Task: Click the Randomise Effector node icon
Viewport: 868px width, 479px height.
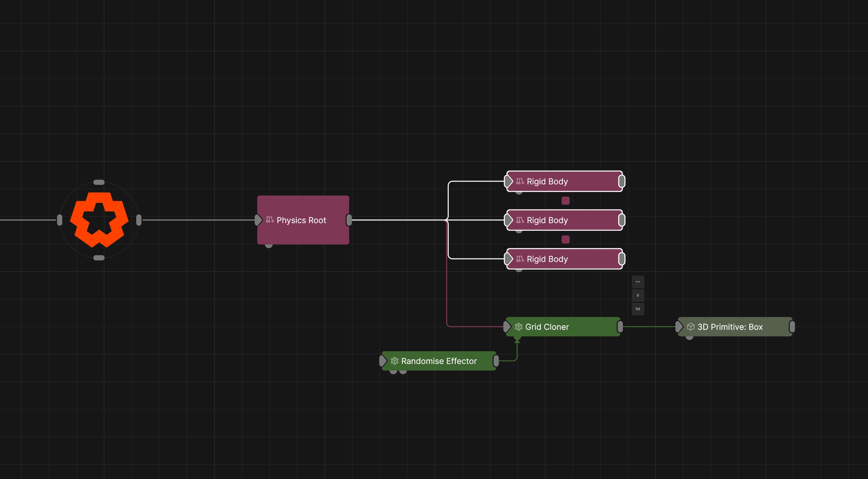Action: (395, 361)
